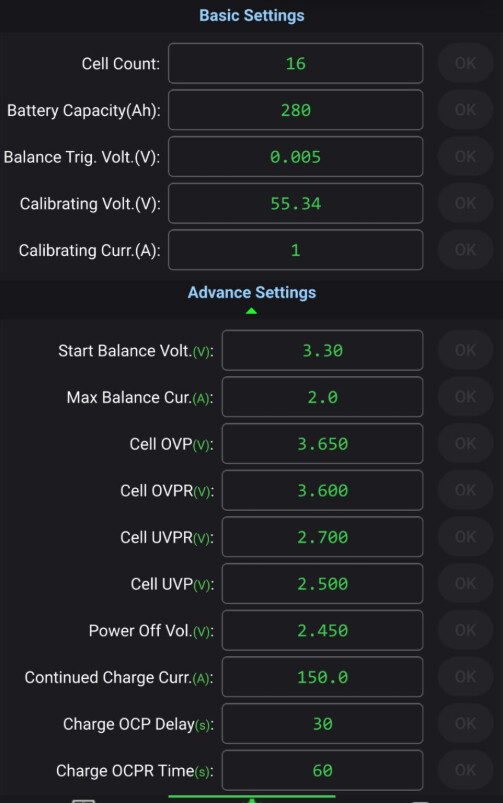Edit the Cell UVPR value 2.700
Screen dimensions: 503x803
(x=322, y=537)
